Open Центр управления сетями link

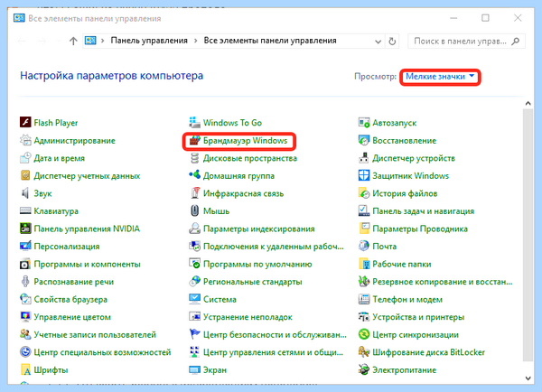pos(273,352)
